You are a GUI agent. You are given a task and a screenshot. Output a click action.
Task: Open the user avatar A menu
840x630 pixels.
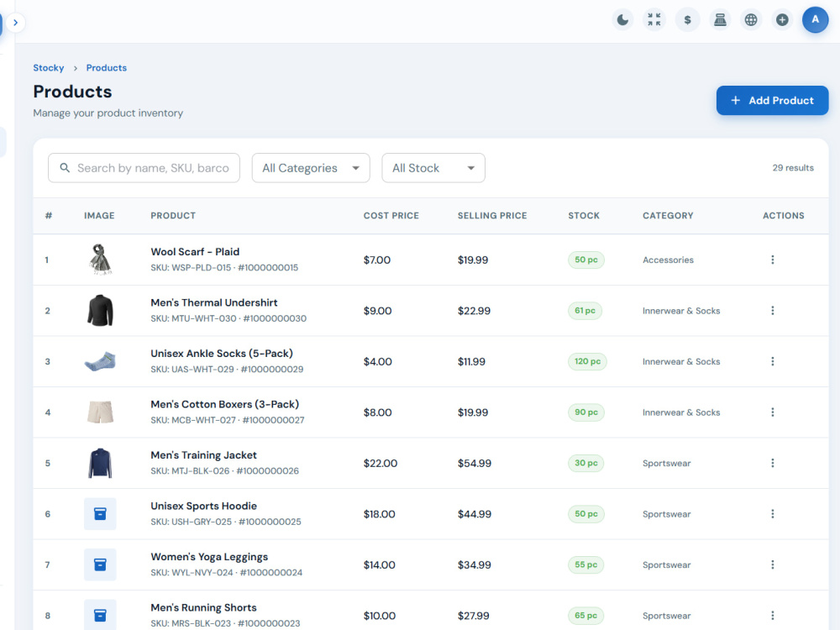pos(815,20)
